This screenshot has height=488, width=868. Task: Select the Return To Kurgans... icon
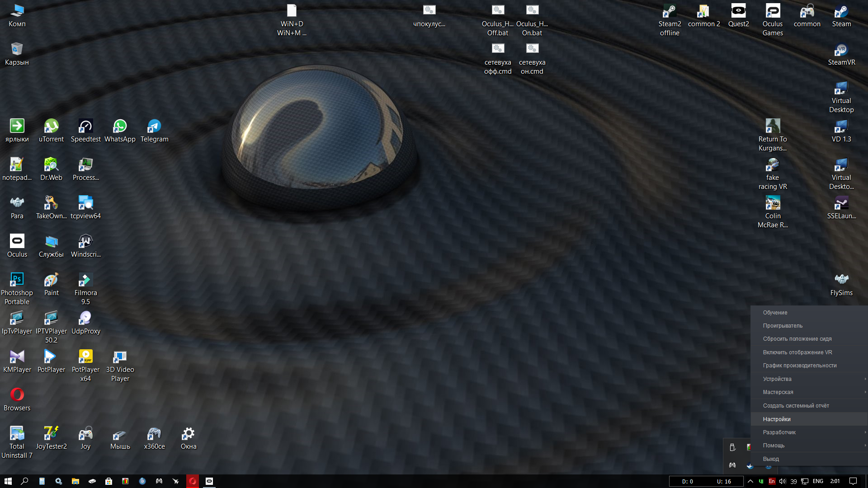[x=773, y=135]
